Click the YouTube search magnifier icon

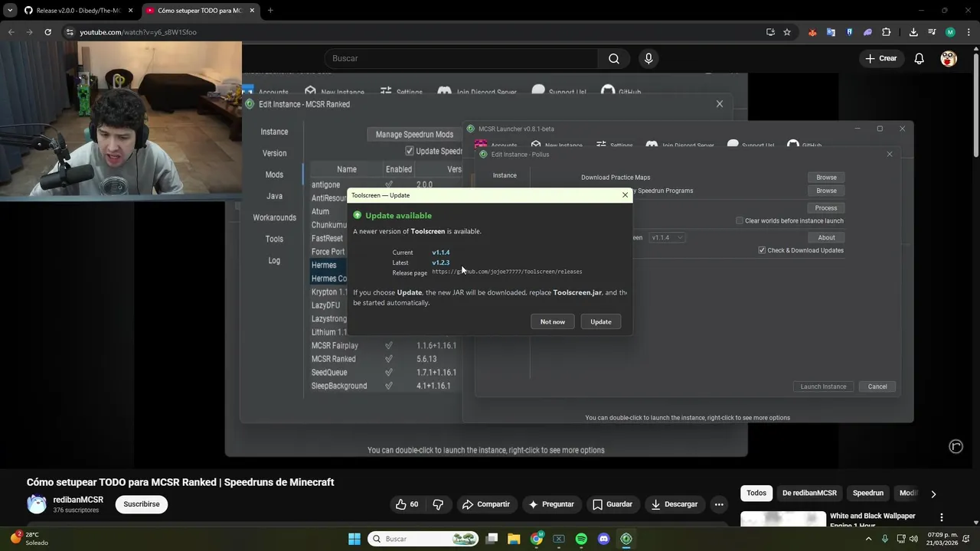click(614, 58)
